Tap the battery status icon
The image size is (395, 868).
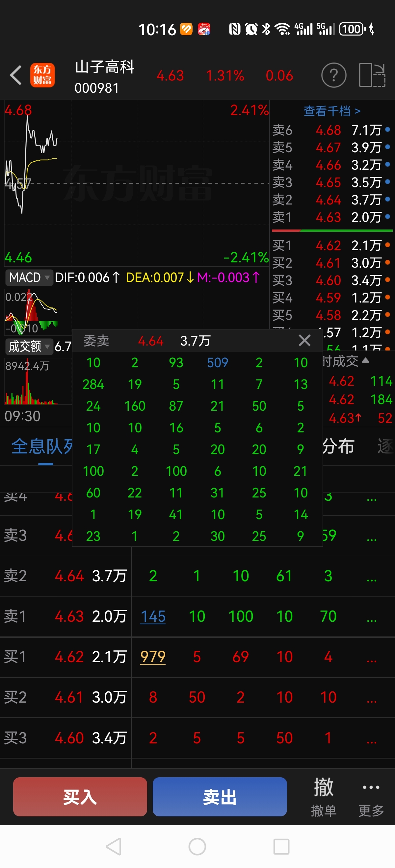click(353, 29)
